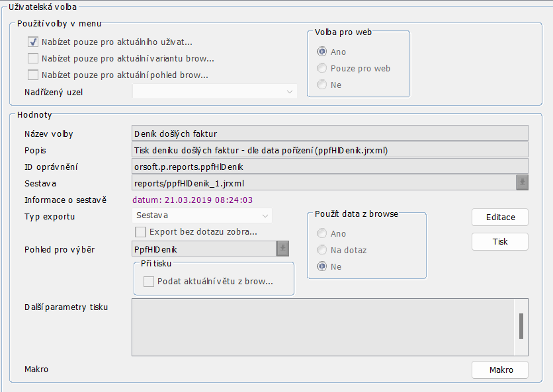Viewport: 553px width, 392px height.
Task: Enable 'Podat aktuální větu z brow...' checkbox
Action: tap(149, 282)
